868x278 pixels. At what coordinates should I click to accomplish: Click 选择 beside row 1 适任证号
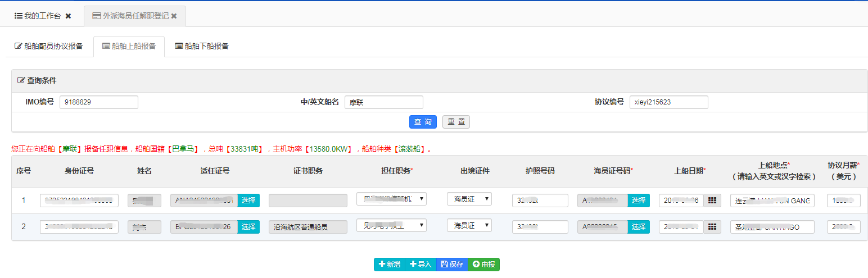tap(248, 200)
